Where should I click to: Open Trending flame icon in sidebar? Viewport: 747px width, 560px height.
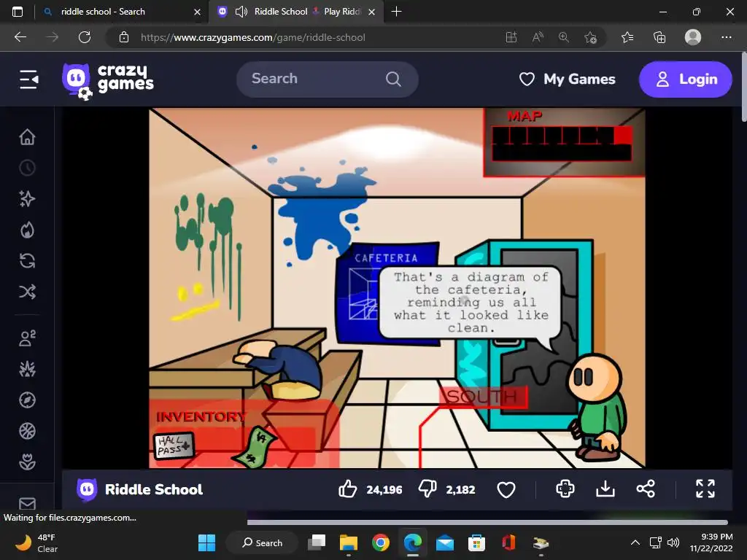click(x=27, y=230)
